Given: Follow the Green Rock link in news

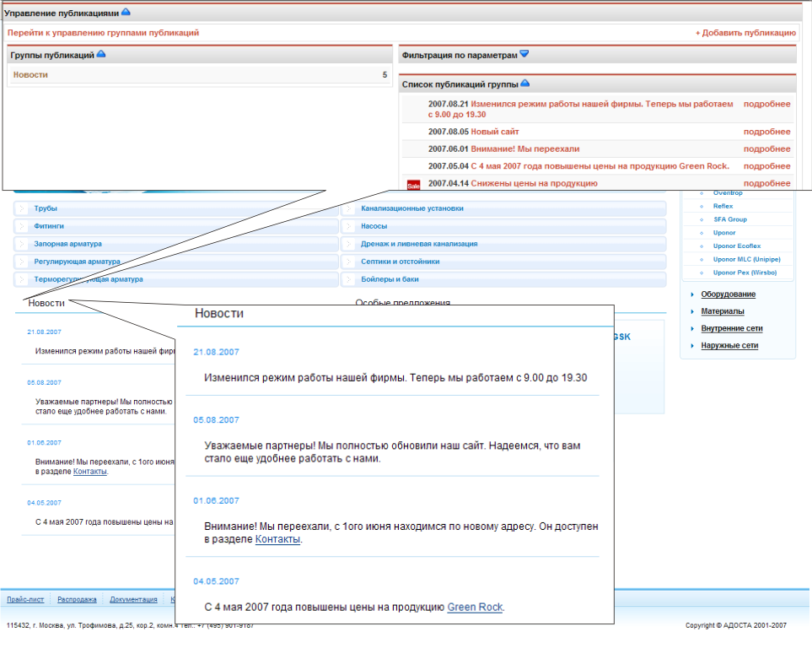Looking at the screenshot, I should 475,607.
